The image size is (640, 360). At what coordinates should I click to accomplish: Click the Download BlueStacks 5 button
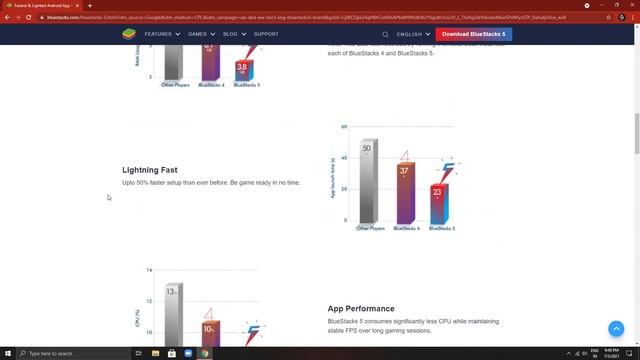click(x=473, y=34)
